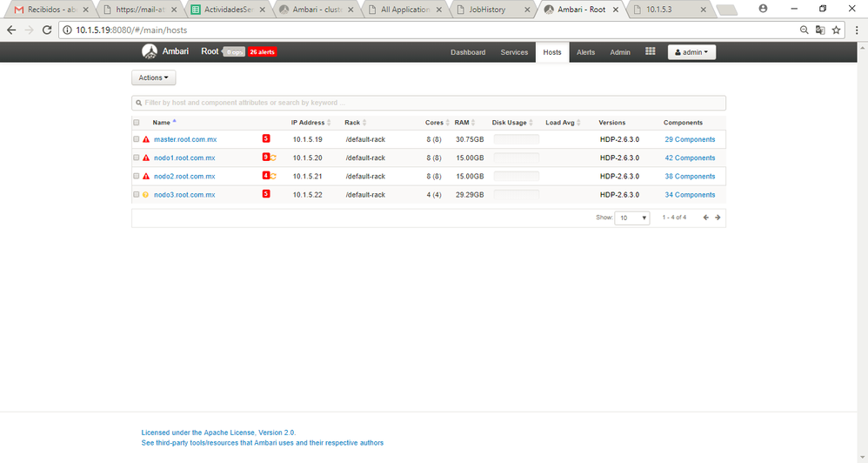Click the translate page icon in the address bar

820,30
